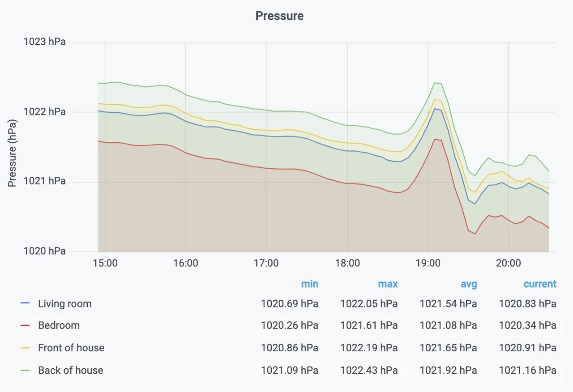This screenshot has height=392, width=573.
Task: Open the Pressure panel title menu
Action: tap(279, 16)
